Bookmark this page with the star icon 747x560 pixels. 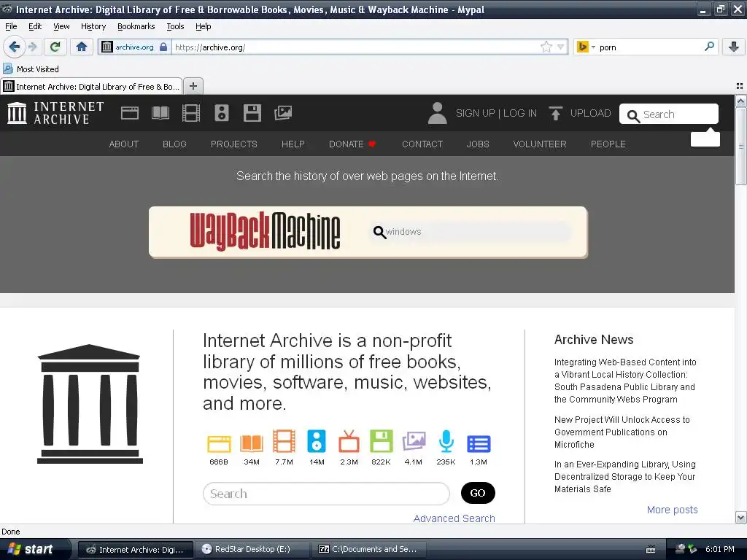546,47
